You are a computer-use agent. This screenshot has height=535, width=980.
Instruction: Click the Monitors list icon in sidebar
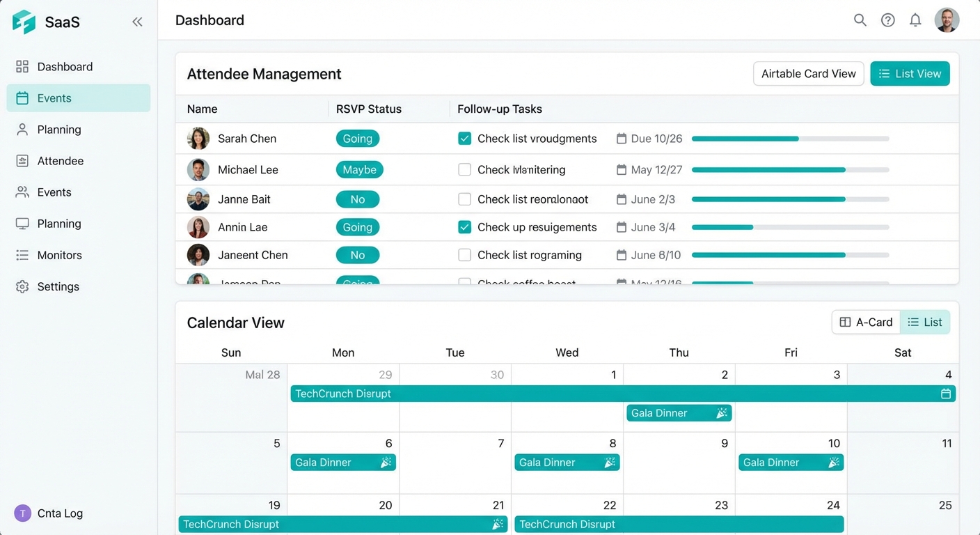click(22, 255)
